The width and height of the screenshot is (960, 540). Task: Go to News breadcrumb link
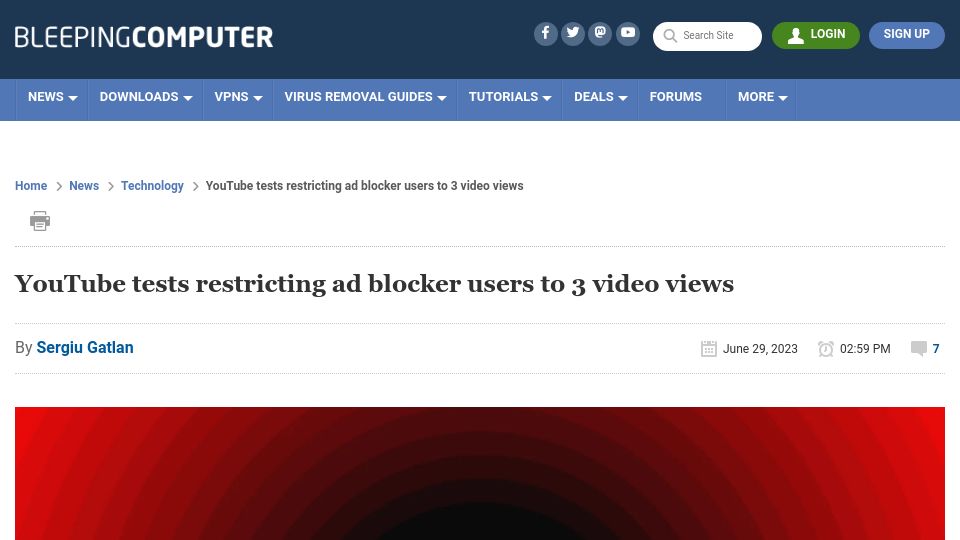(84, 186)
